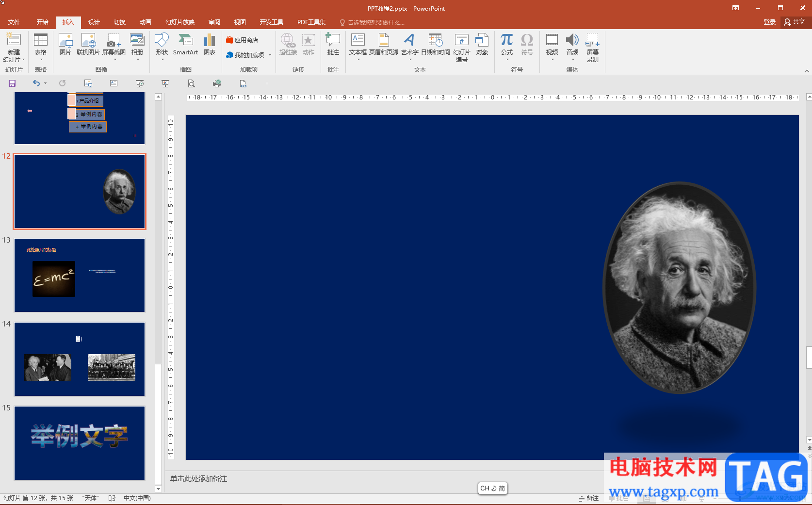Image resolution: width=812 pixels, height=505 pixels.
Task: Insert an 对象 object
Action: [482, 45]
